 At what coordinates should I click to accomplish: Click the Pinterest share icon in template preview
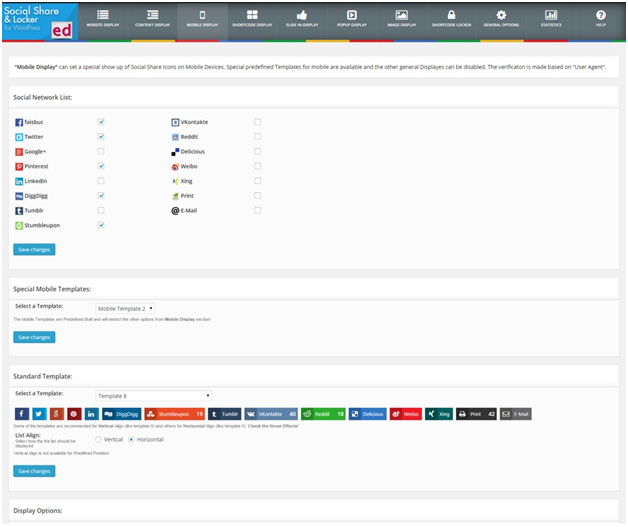pyautogui.click(x=73, y=413)
